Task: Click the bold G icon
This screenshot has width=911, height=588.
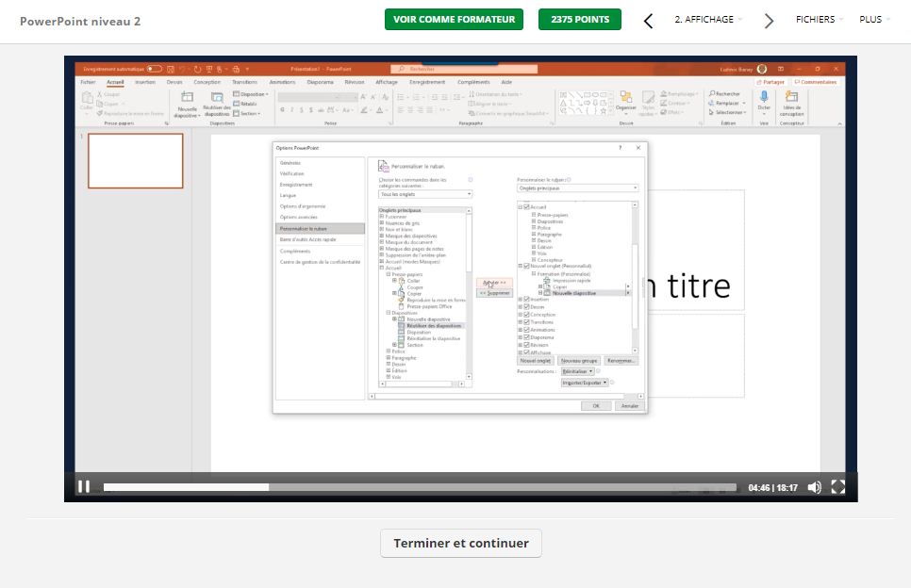Action: [282, 109]
